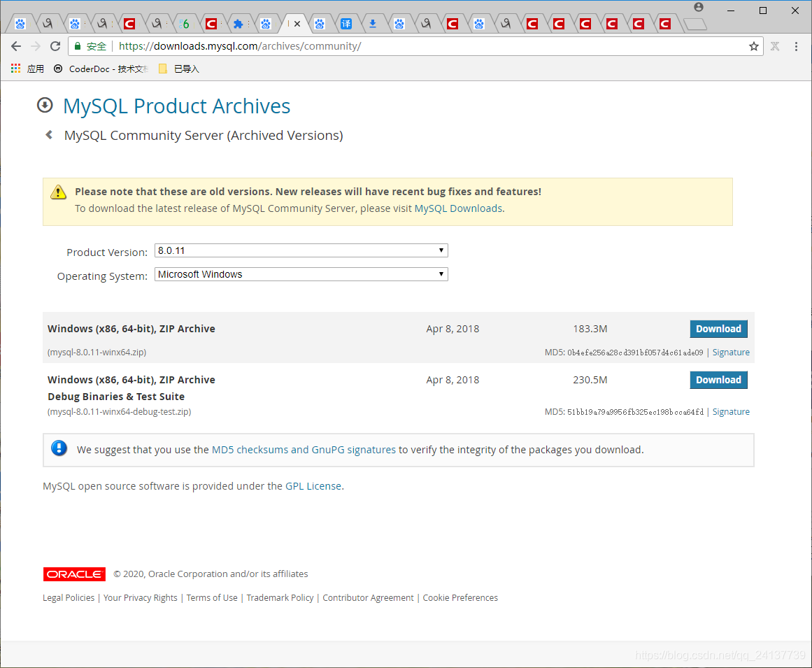Click the browser forward arrow
This screenshot has height=668, width=812.
click(36, 46)
